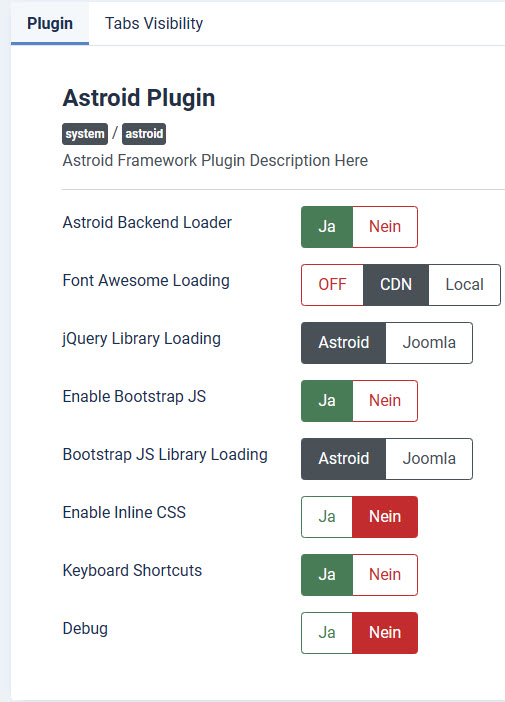
Task: Turn Font Awesome Loading OFF
Action: (x=332, y=285)
